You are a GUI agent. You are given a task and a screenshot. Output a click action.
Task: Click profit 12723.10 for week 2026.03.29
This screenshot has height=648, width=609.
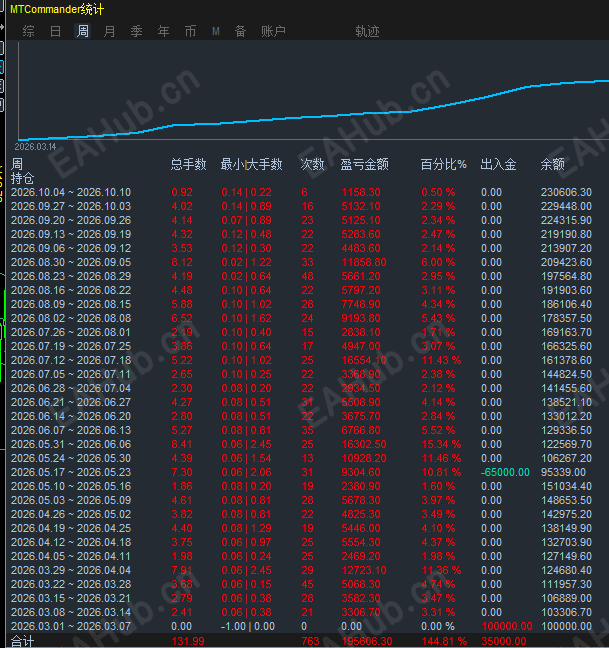364,570
